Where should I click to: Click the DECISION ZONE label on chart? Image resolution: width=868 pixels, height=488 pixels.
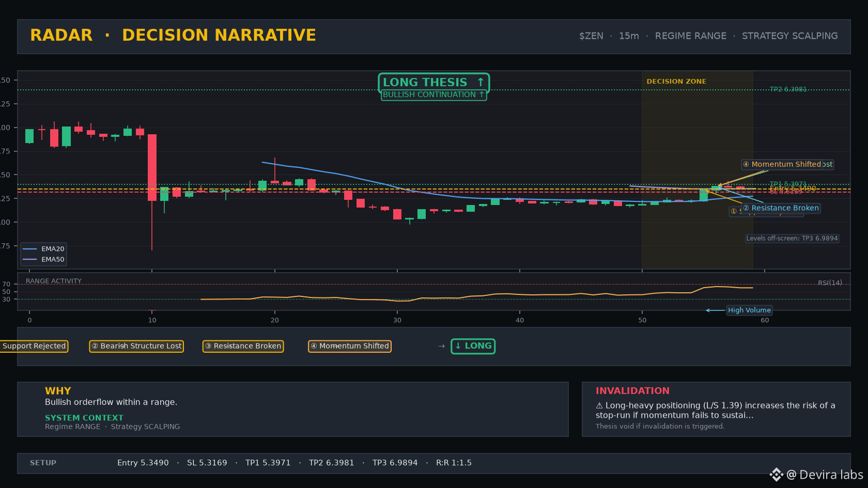point(676,82)
